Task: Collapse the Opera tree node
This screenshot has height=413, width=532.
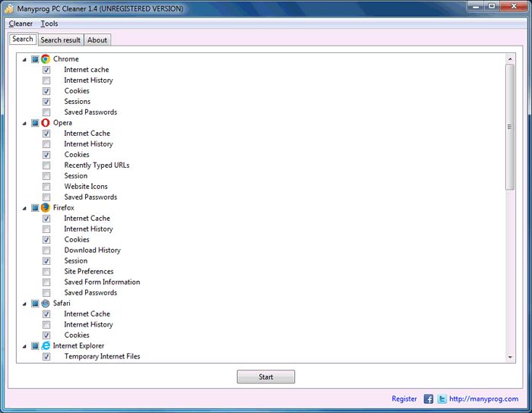Action: (24, 123)
